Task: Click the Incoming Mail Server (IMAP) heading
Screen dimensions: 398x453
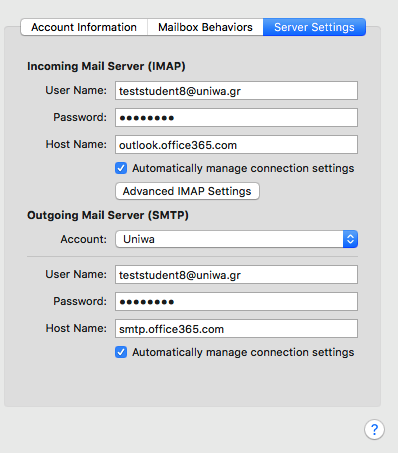Action: point(106,66)
